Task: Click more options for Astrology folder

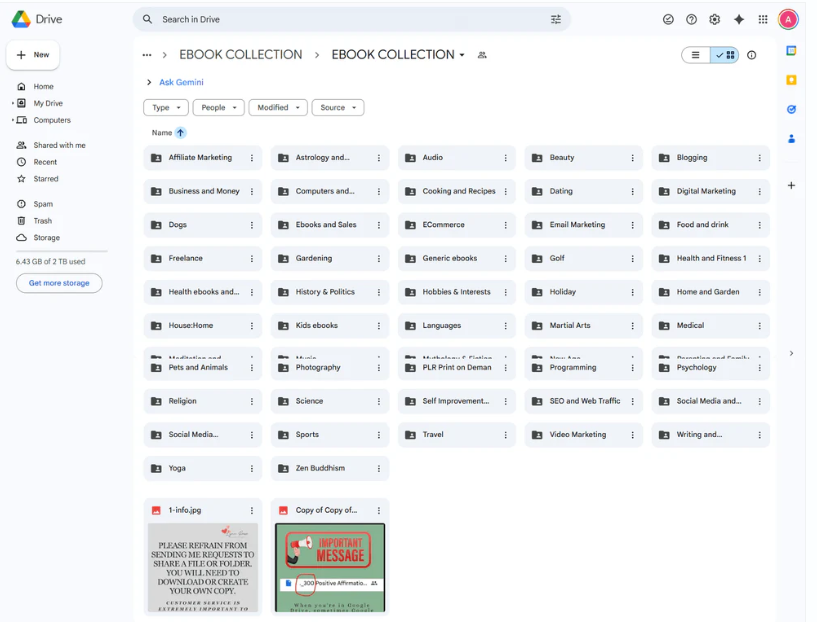Action: pyautogui.click(x=379, y=158)
